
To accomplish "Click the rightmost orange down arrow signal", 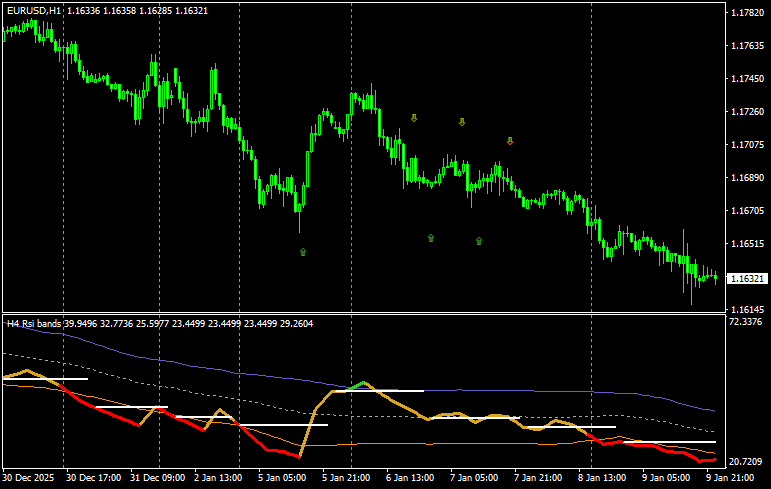I will (510, 141).
